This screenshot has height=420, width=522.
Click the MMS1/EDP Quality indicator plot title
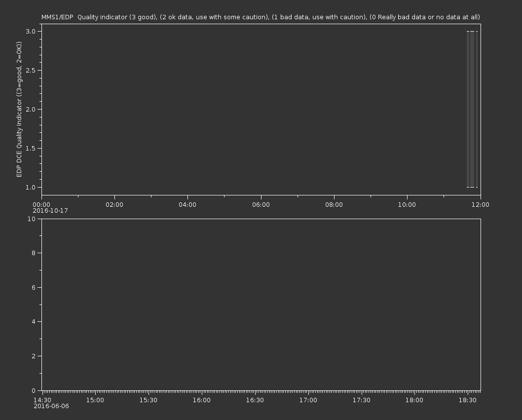(261, 17)
